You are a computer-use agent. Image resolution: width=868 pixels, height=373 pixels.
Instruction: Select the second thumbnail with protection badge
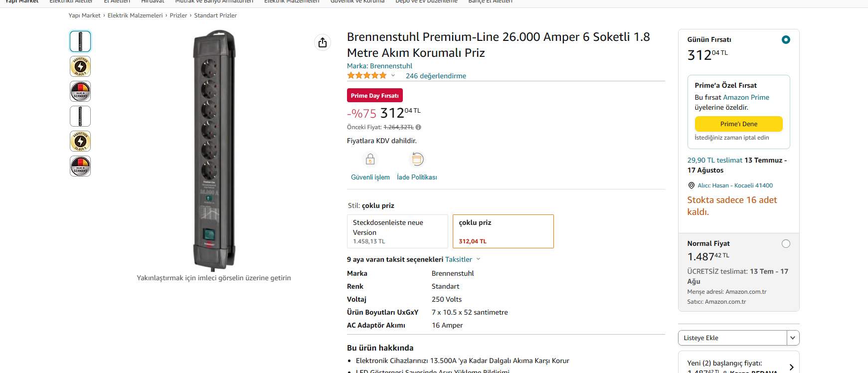pos(80,66)
